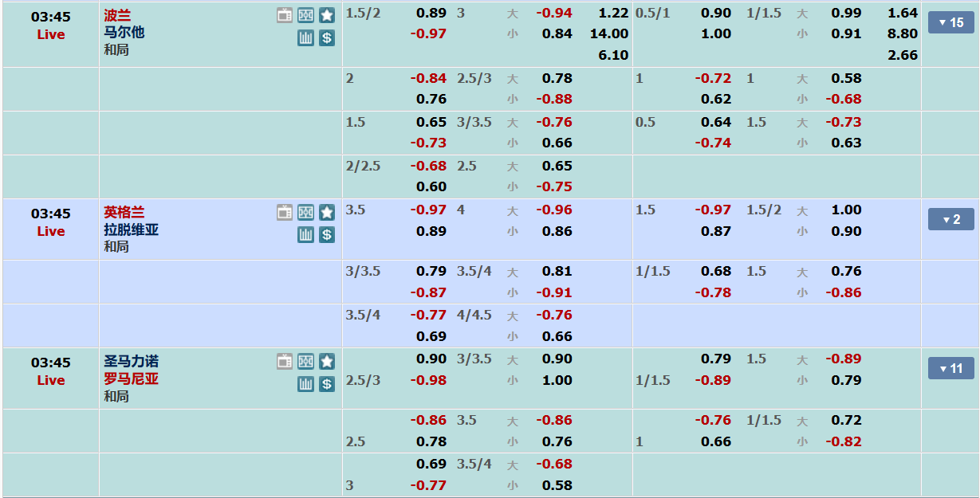Open pitch match tracker for San Marino match
Viewport: 980px width, 498px height.
(x=306, y=362)
